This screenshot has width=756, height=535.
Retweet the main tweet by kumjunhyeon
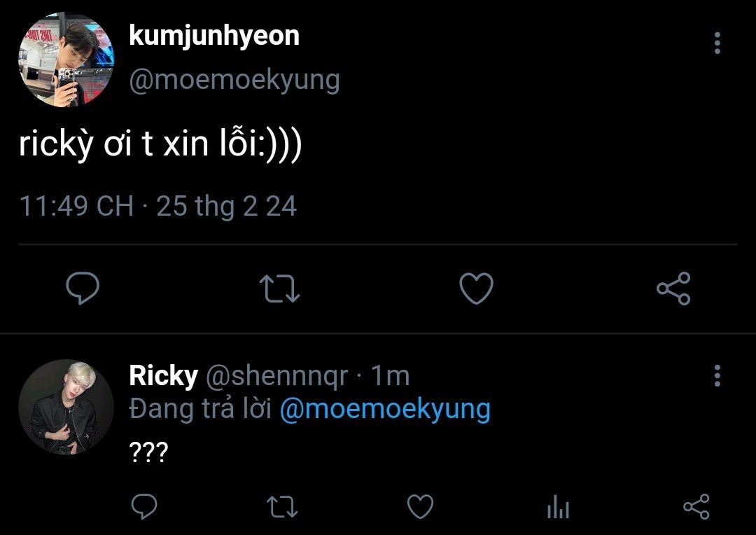point(279,289)
